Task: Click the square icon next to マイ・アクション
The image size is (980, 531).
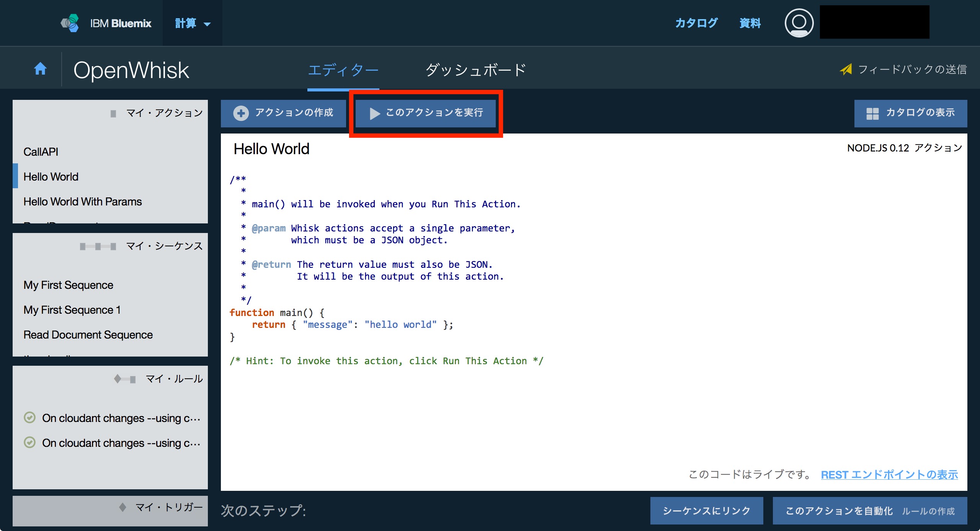Action: (113, 114)
